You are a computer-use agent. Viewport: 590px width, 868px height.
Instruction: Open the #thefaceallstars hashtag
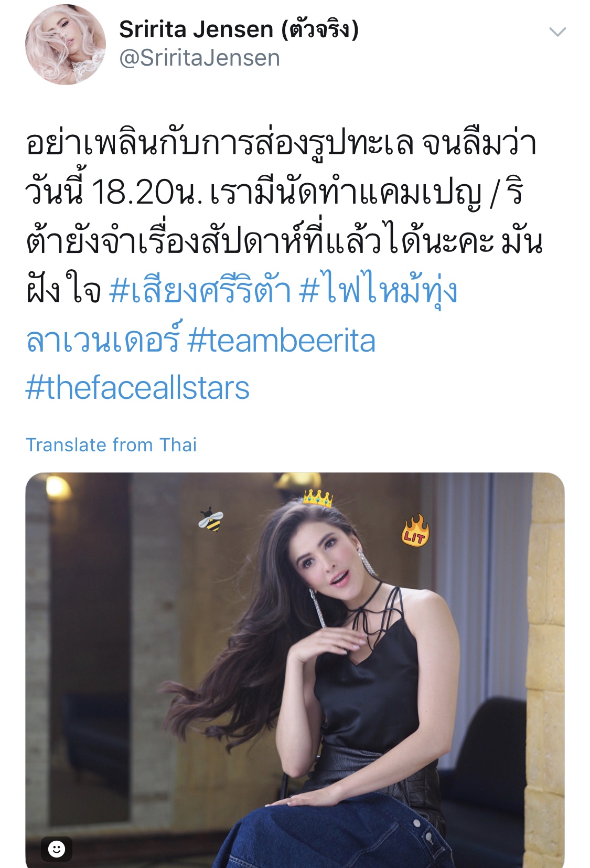[137, 388]
